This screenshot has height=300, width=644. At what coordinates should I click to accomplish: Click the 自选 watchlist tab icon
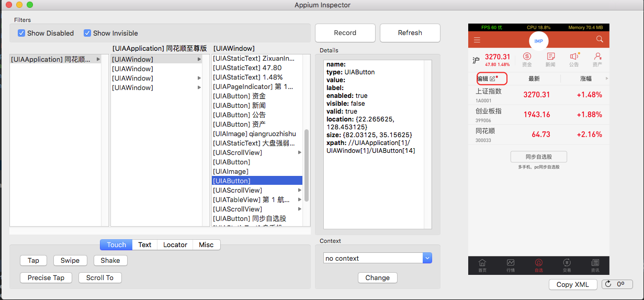(538, 262)
